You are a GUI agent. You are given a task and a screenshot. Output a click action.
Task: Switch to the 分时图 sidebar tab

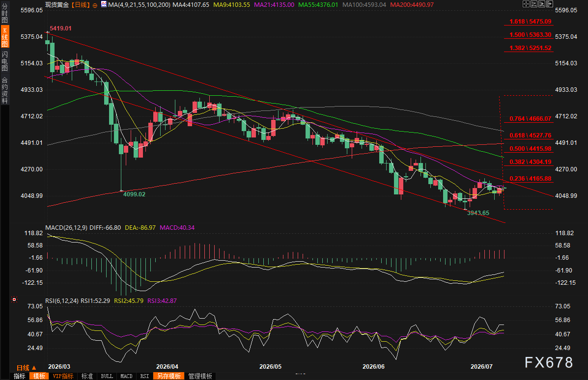coord(4,13)
